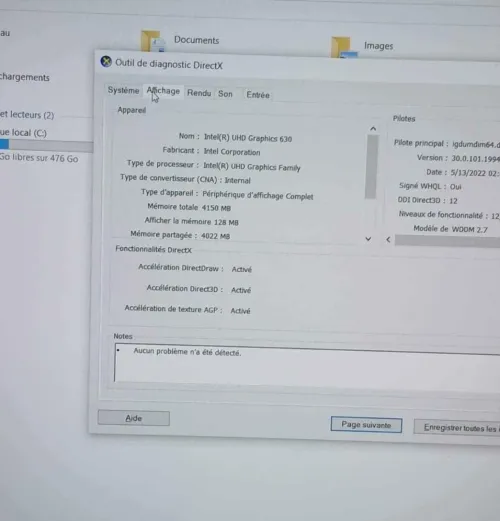Click Enregistrer toutes les informations button
Viewport: 500px width, 521px height.
(457, 428)
